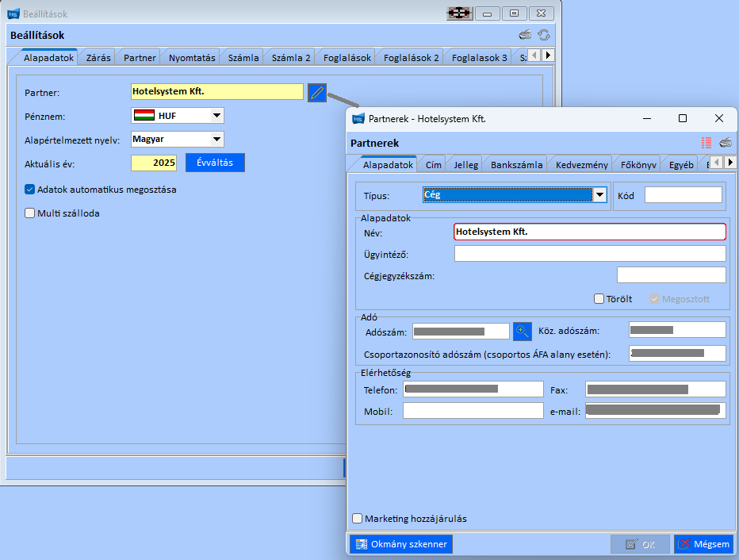Image resolution: width=739 pixels, height=560 pixels.
Task: Enable the Multi szálloda checkbox
Action: pos(29,213)
